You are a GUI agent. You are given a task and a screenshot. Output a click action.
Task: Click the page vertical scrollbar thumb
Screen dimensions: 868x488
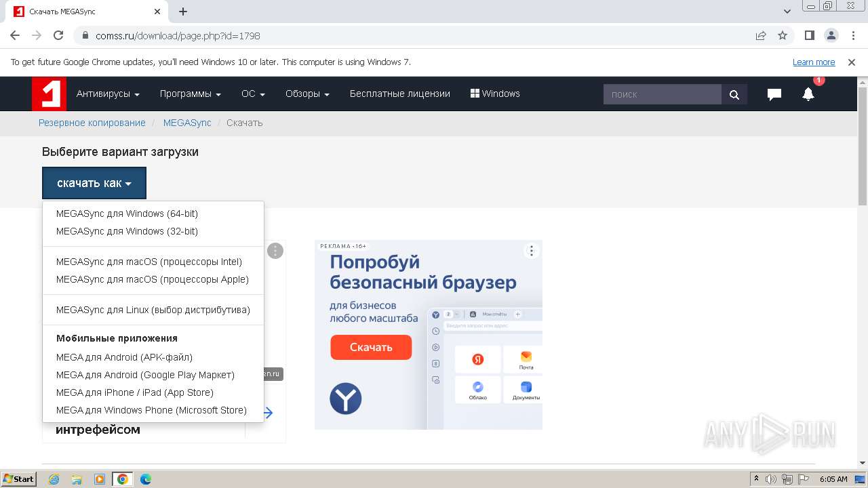863,146
